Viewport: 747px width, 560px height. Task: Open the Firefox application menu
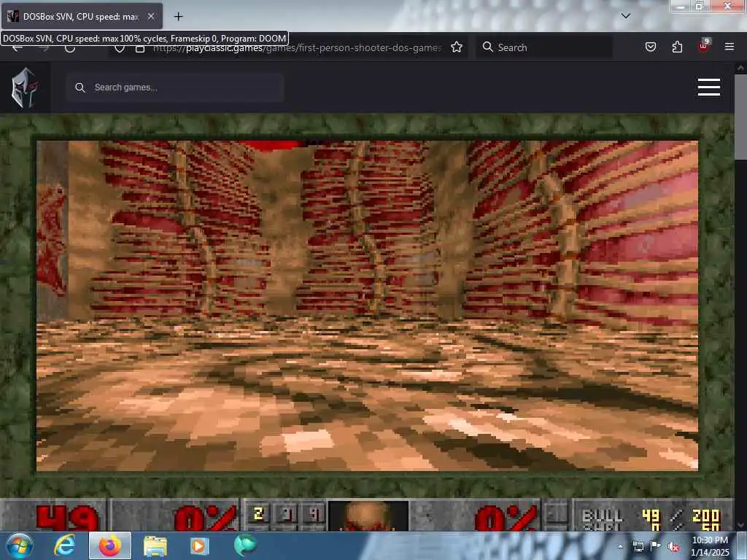729,47
